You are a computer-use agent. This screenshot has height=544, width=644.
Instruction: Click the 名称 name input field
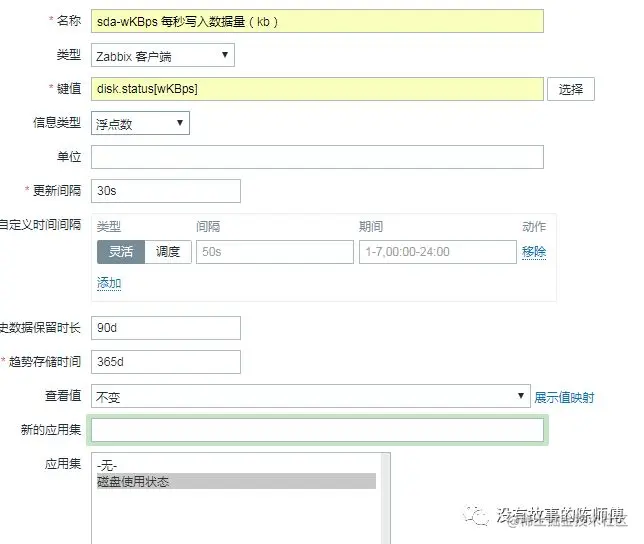(317, 21)
